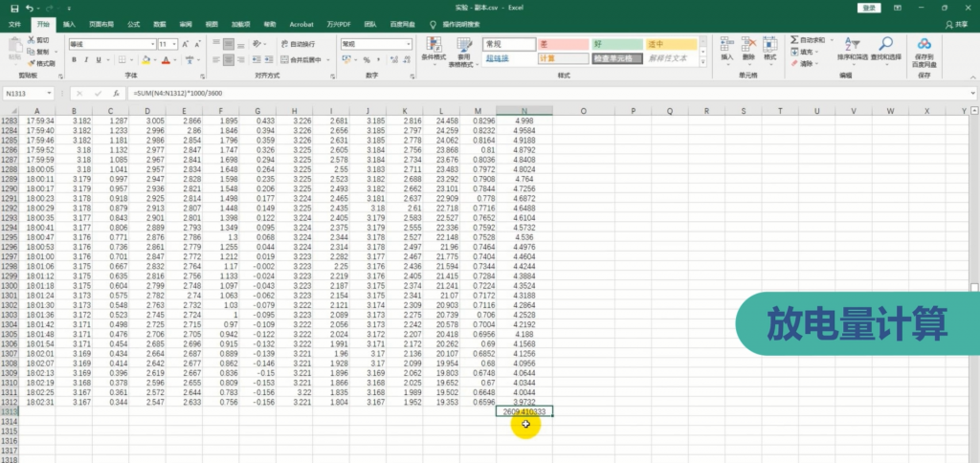
Task: Open the font name dropdown
Action: click(x=153, y=44)
